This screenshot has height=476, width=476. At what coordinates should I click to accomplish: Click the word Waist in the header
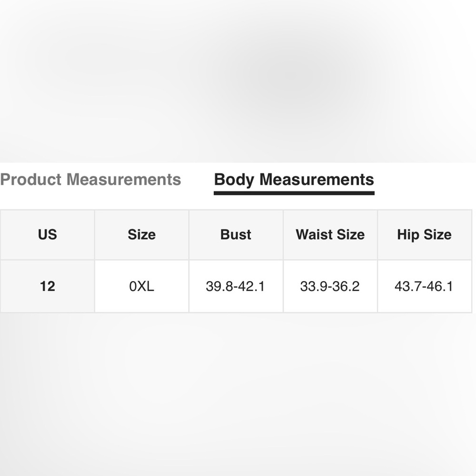click(314, 235)
